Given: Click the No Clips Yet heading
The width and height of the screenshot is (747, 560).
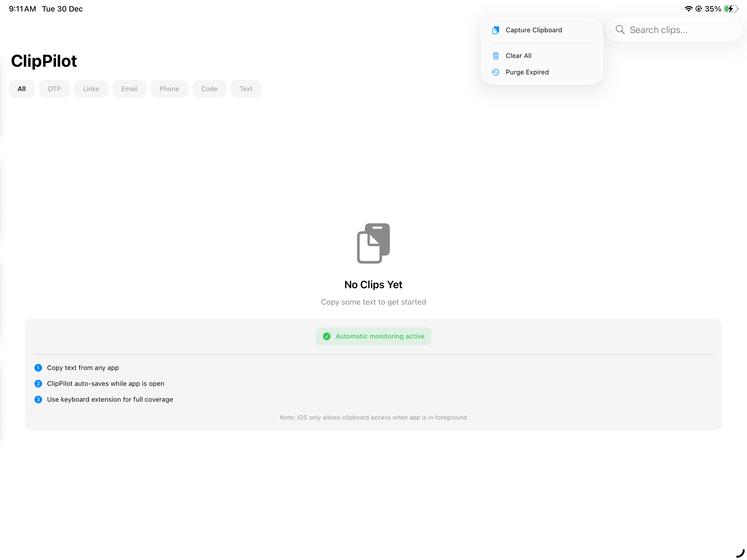Looking at the screenshot, I should point(373,284).
